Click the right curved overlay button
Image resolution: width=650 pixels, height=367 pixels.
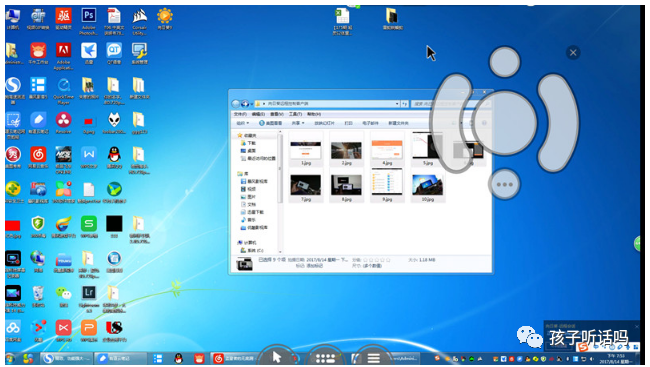click(x=558, y=123)
